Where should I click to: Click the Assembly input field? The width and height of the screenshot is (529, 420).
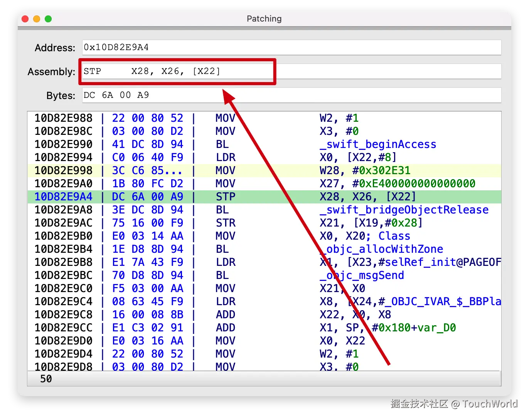point(291,71)
